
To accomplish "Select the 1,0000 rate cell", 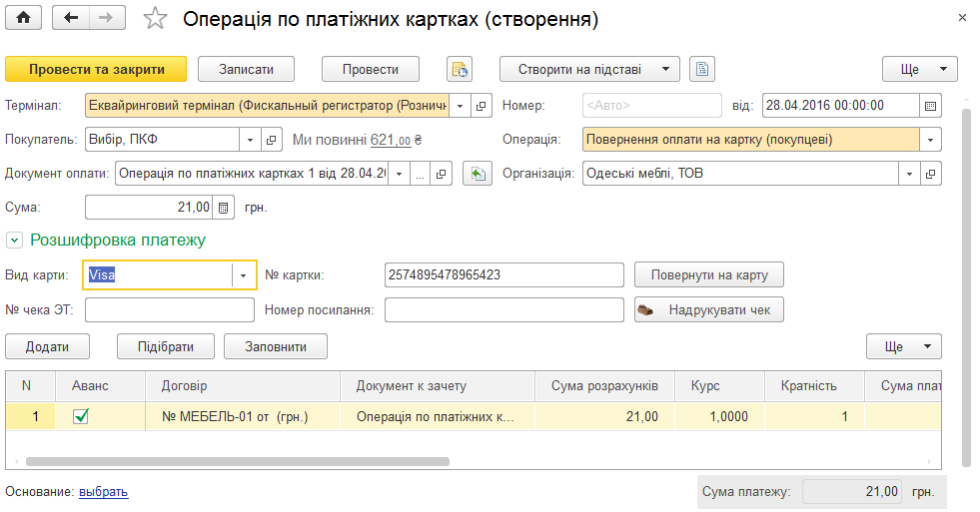I will (719, 416).
